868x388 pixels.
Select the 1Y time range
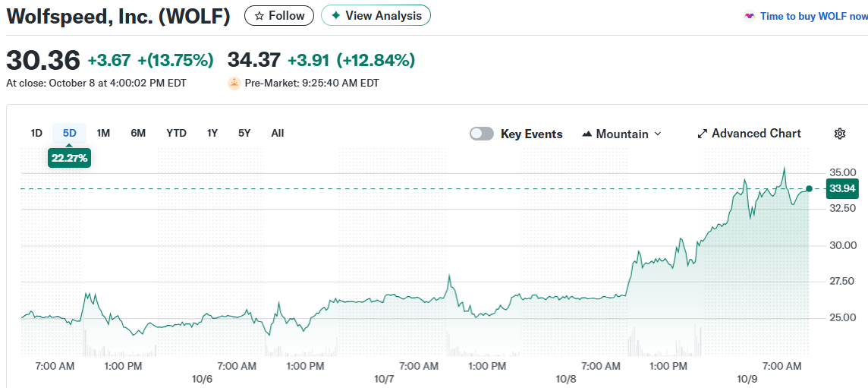pos(212,133)
